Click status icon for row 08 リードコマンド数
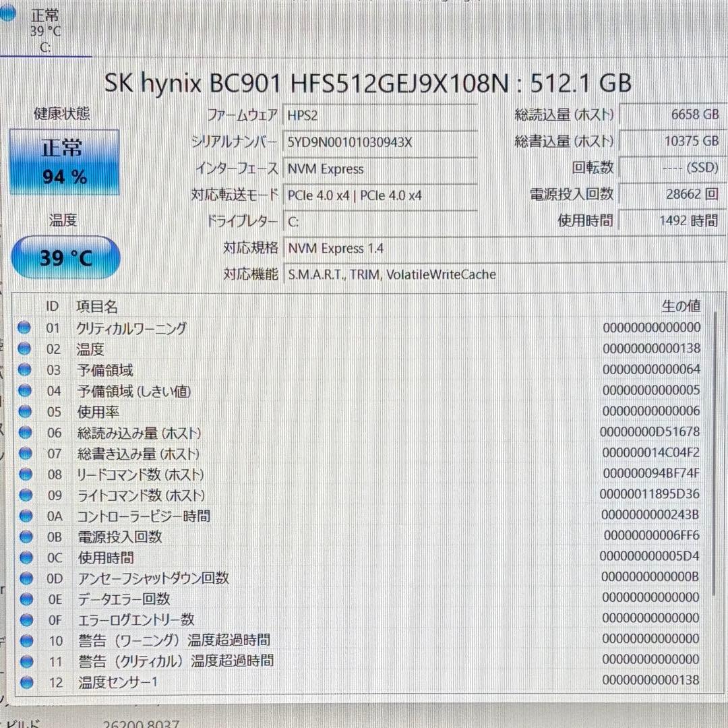 26,474
